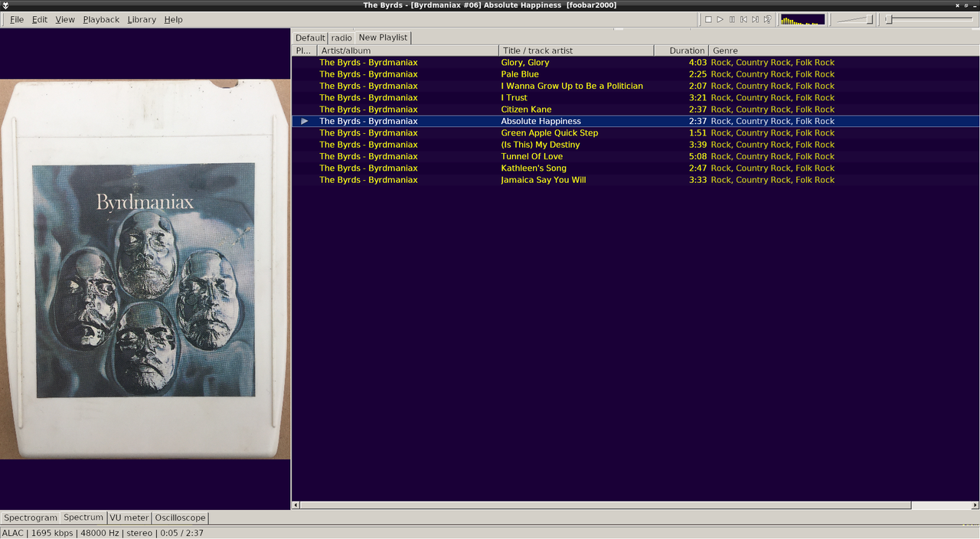The height and width of the screenshot is (539, 980).
Task: Sort by the Genre column header
Action: [844, 51]
